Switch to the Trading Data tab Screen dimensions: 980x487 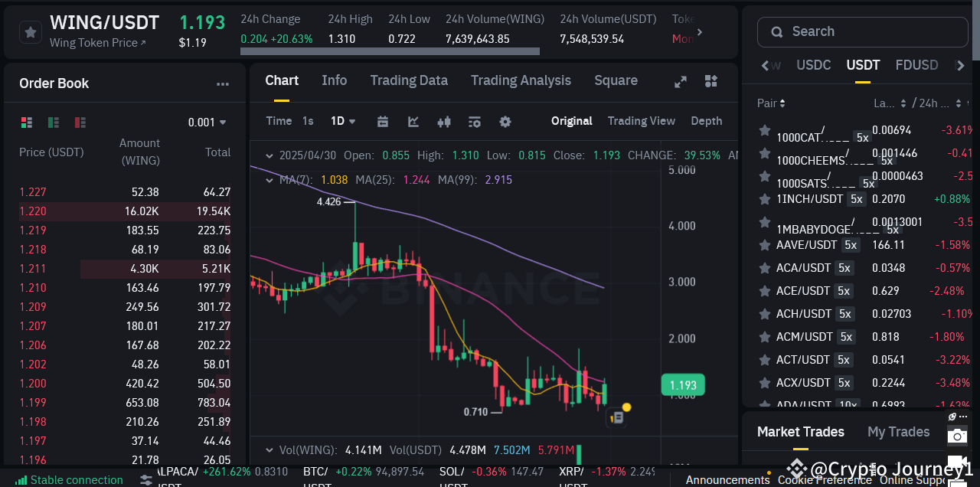click(x=409, y=80)
